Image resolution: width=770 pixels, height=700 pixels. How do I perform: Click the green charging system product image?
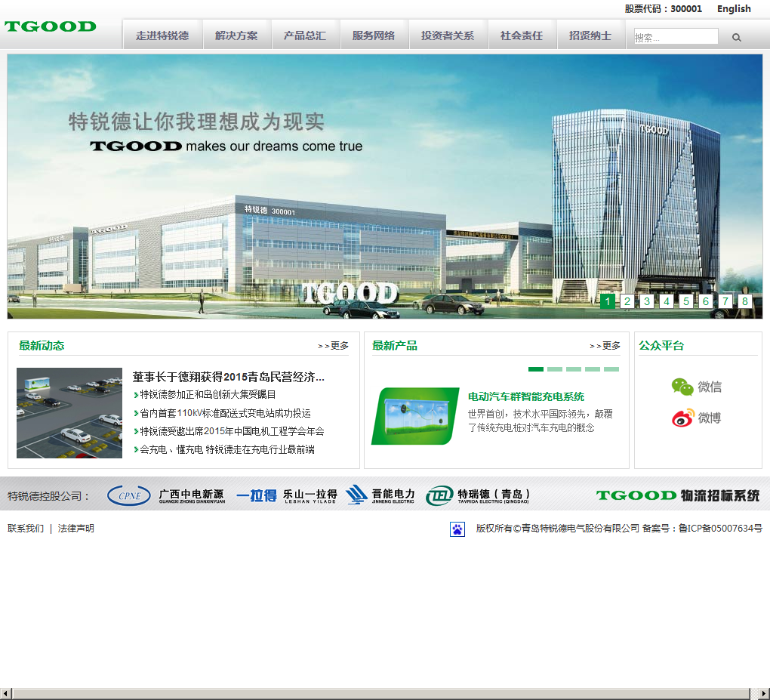coord(415,416)
